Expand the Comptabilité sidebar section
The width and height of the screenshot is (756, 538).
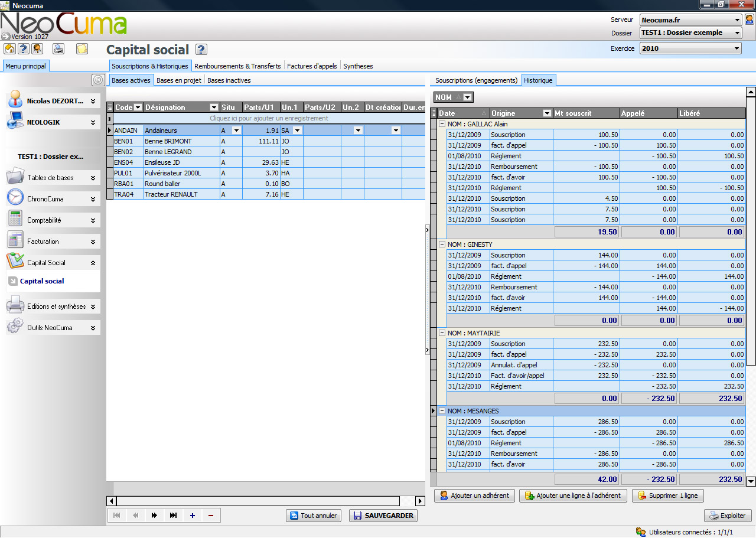(x=93, y=220)
